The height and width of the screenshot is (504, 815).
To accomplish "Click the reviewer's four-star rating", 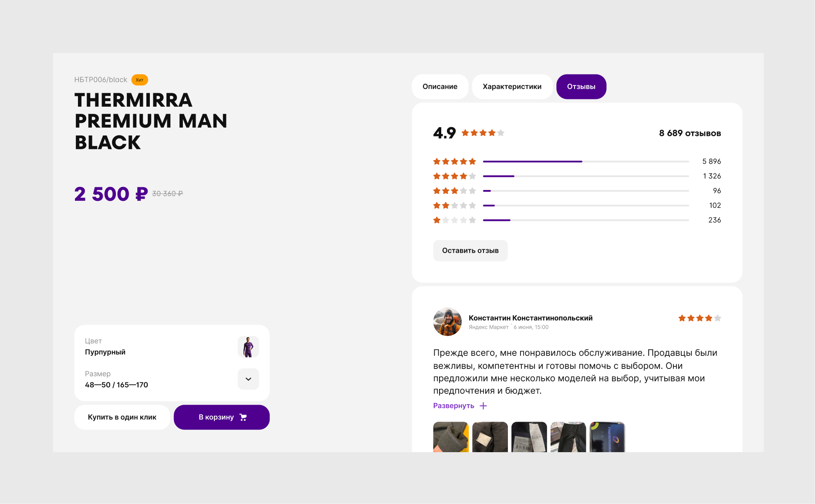I will click(700, 318).
